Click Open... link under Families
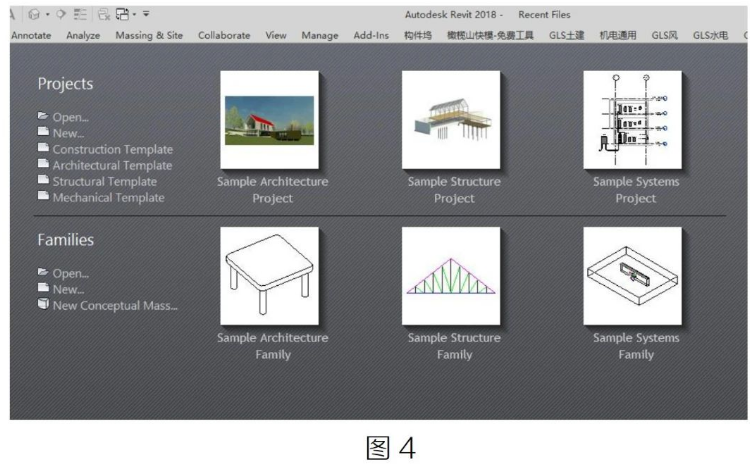The image size is (750, 473). pyautogui.click(x=71, y=274)
